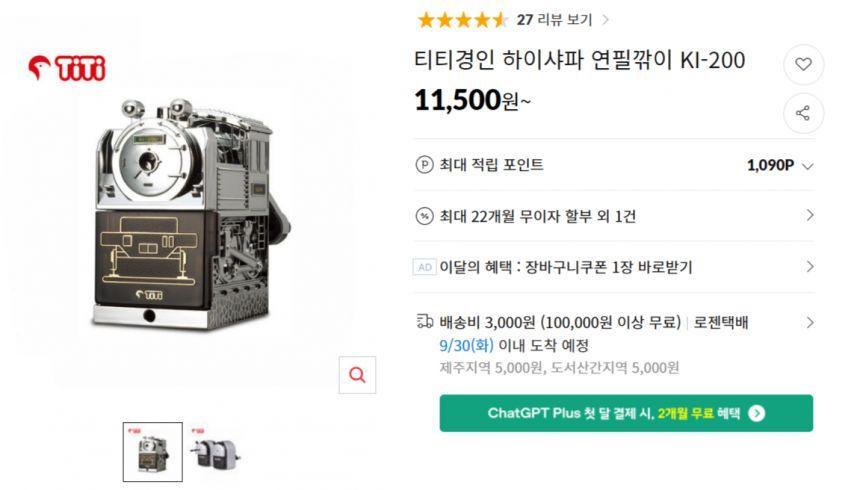Click the TiTi brand logo
Screen dimensions: 854x490
[67, 68]
